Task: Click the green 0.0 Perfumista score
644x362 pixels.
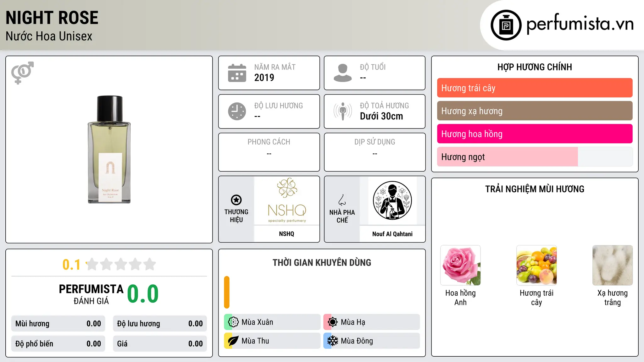Action: point(143,294)
